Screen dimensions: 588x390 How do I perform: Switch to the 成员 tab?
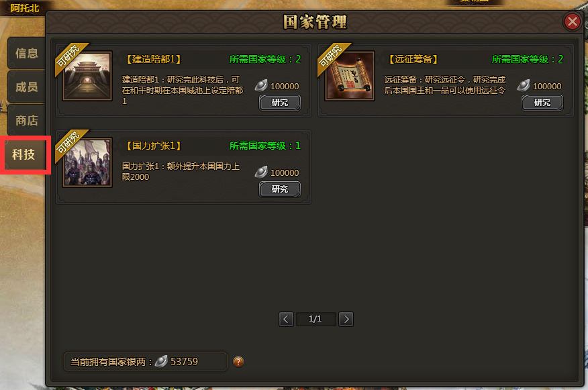tap(27, 87)
